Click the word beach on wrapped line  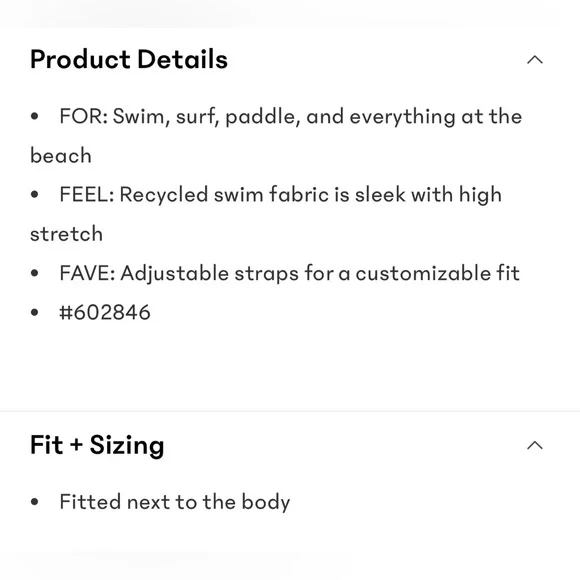(61, 155)
